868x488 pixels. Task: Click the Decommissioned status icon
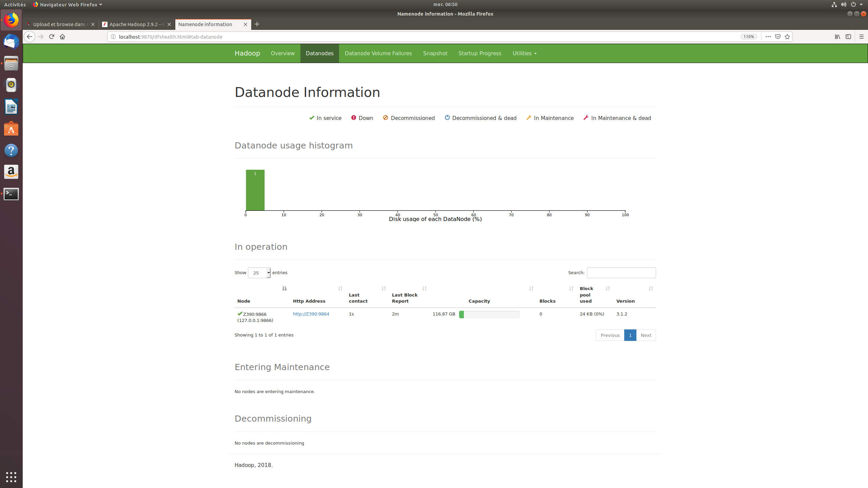(x=384, y=117)
